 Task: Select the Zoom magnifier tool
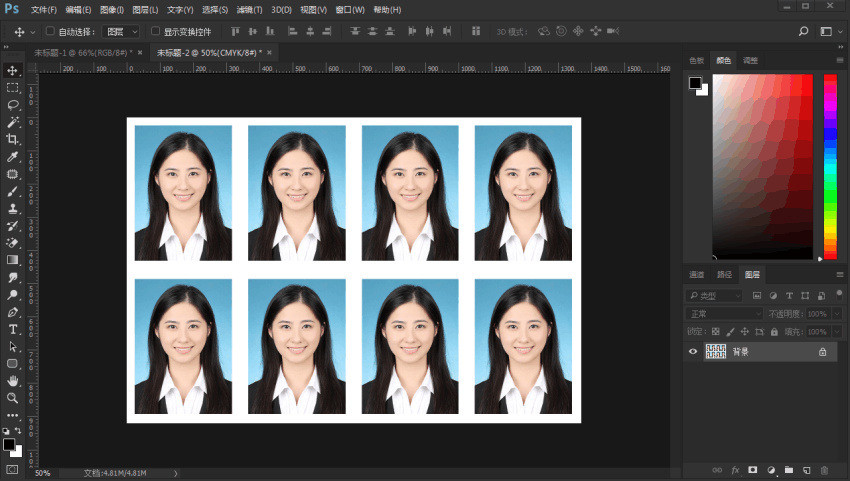[13, 398]
